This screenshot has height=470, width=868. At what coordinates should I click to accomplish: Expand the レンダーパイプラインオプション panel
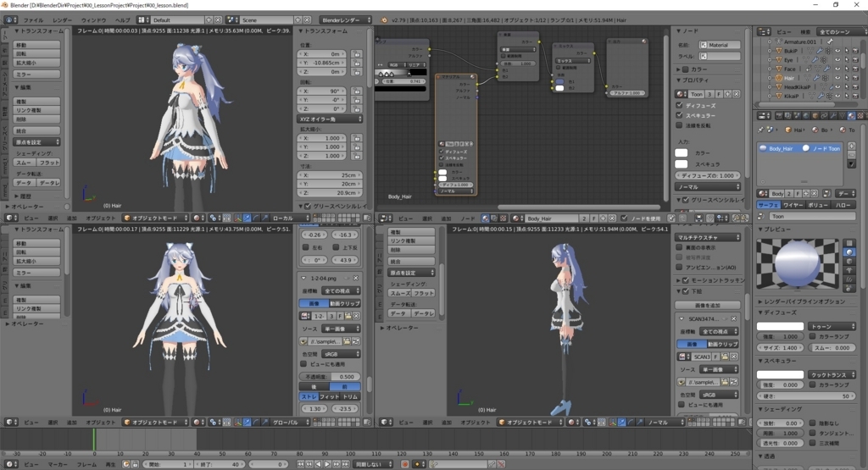tap(802, 302)
